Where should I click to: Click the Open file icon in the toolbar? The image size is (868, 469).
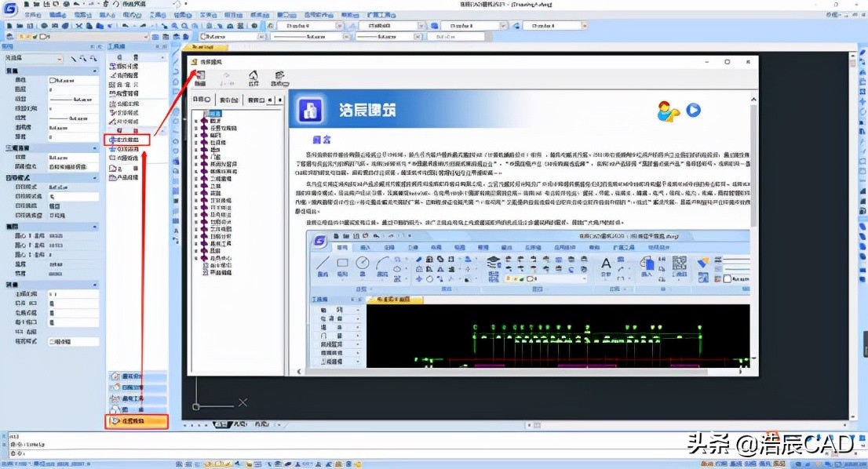(x=19, y=24)
